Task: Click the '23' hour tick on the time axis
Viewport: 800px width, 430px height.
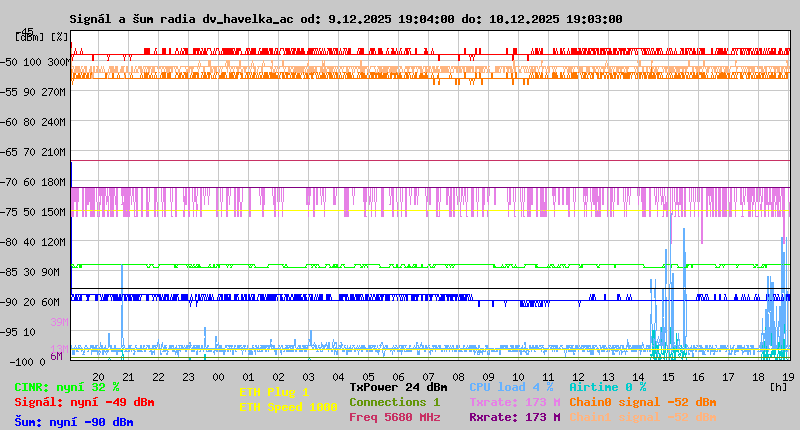Action: point(188,377)
